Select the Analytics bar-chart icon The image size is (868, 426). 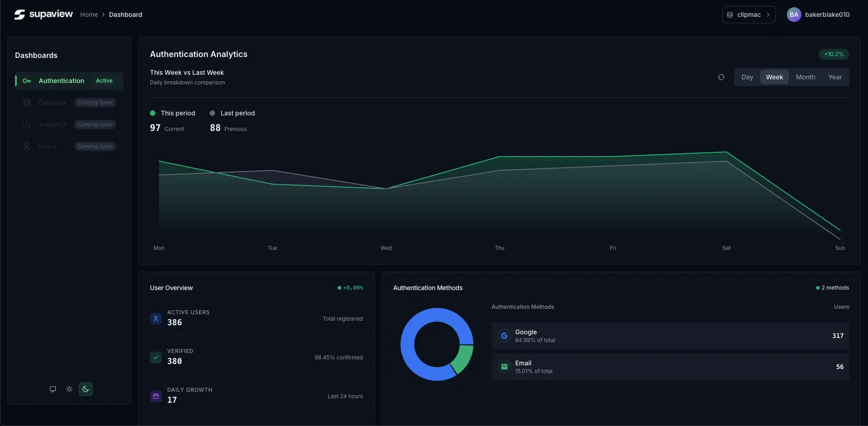tap(27, 124)
